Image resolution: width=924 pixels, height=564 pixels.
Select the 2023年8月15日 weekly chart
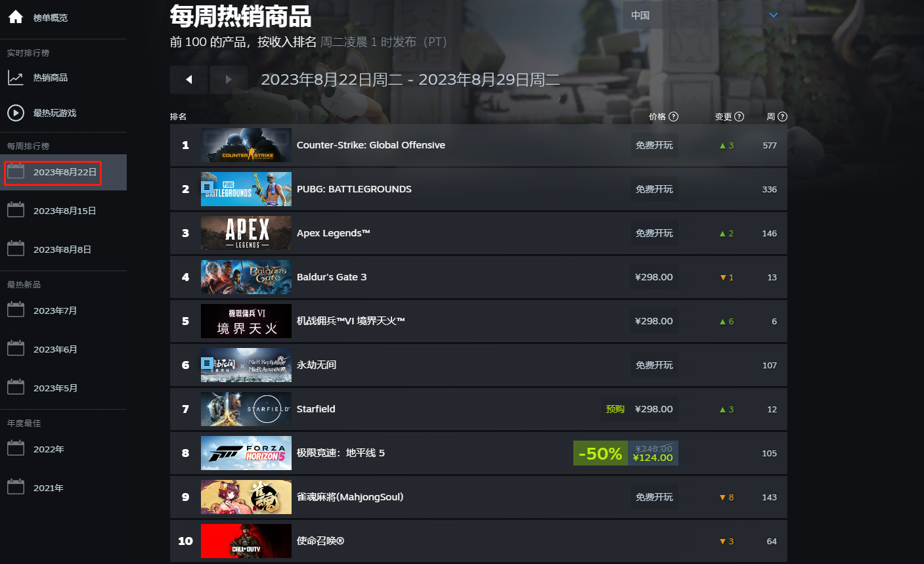coord(63,211)
